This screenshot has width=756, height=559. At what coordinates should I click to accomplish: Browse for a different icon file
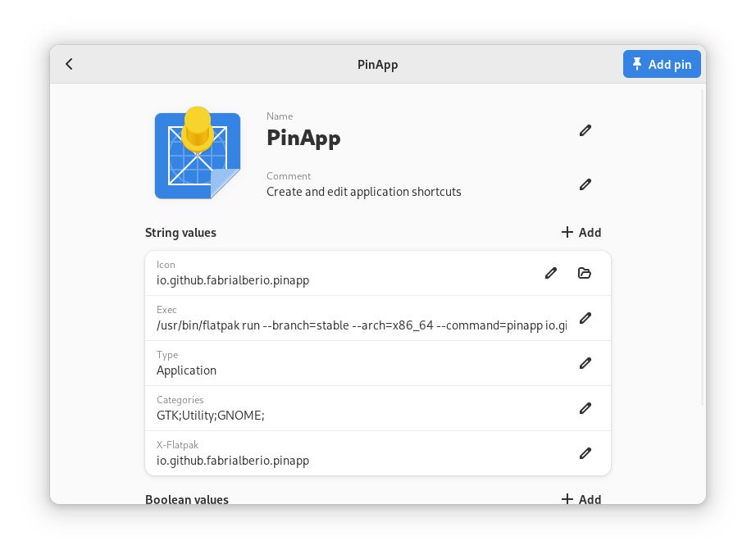pos(585,273)
